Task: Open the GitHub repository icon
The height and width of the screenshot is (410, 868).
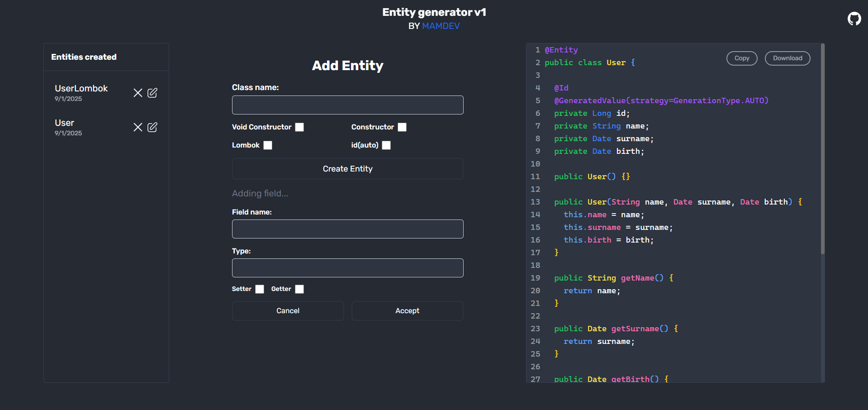Action: (x=854, y=19)
